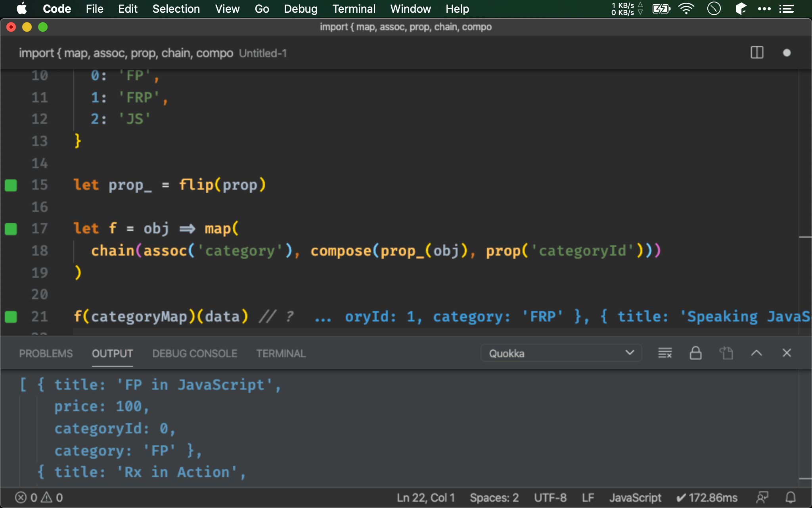812x508 pixels.
Task: Click 'categoryId' string on line 18
Action: coord(582,251)
